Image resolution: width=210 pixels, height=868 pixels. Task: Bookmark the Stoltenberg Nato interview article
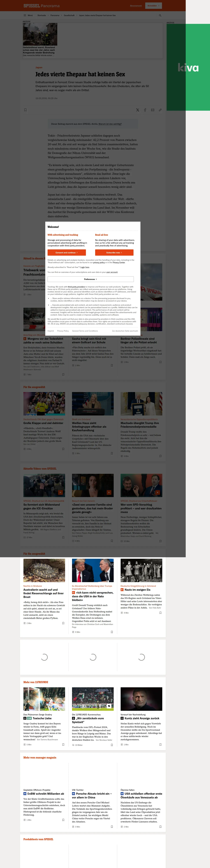click(x=112, y=632)
